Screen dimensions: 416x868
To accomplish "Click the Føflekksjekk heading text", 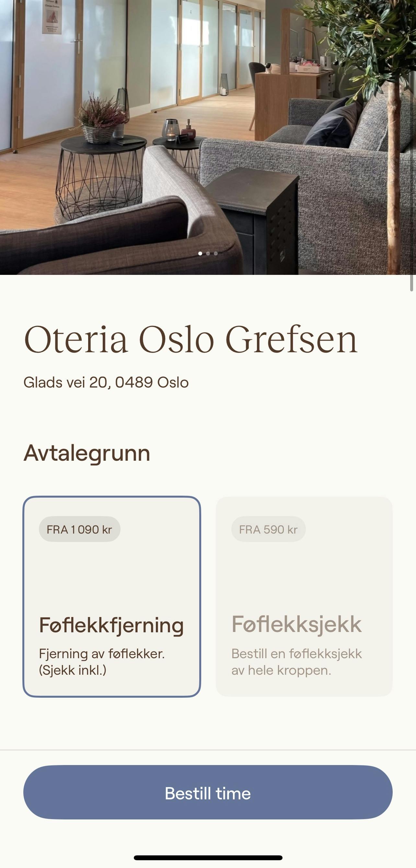I will (x=296, y=624).
